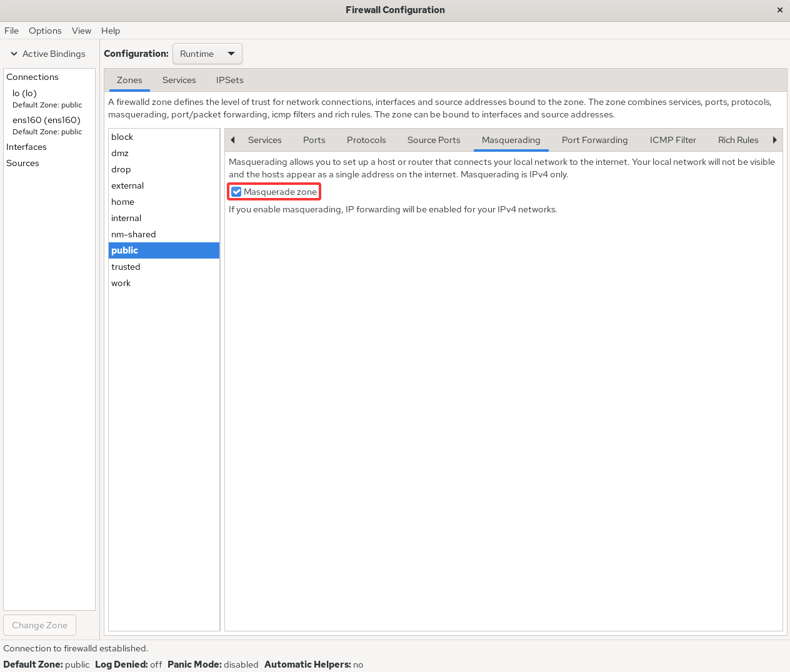Select the dmz zone
Image resolution: width=790 pixels, height=672 pixels.
coord(120,153)
